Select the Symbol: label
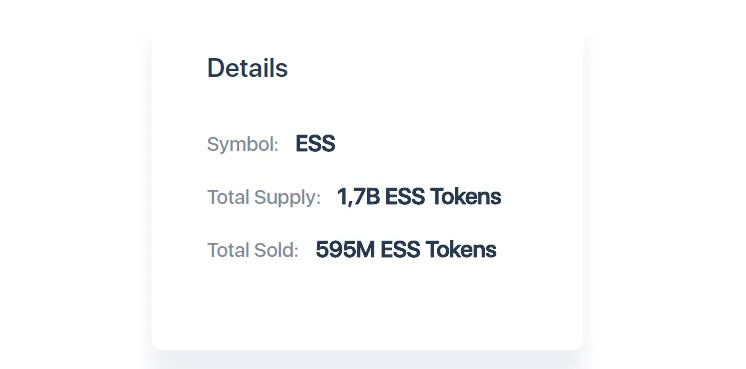Image resolution: width=746 pixels, height=369 pixels. tap(243, 145)
